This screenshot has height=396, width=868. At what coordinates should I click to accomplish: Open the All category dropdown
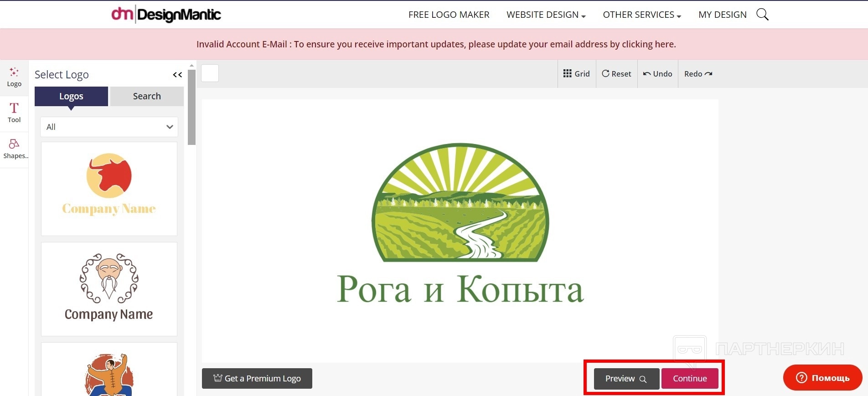tap(109, 127)
